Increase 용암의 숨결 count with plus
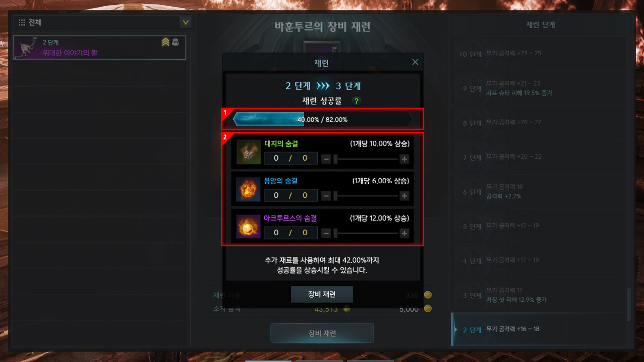Image resolution: width=644 pixels, height=362 pixels. pos(405,196)
